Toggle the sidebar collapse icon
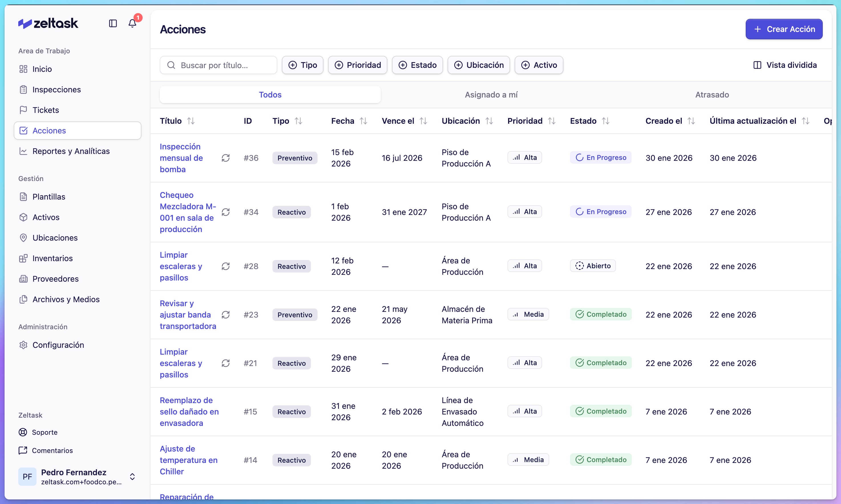841x504 pixels. [x=113, y=23]
